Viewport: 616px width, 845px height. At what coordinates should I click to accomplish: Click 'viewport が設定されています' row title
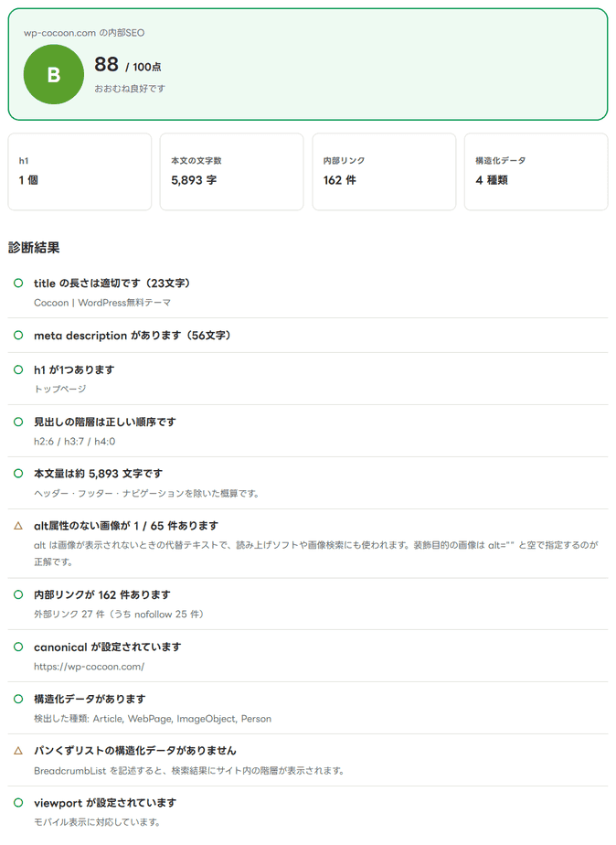point(105,802)
